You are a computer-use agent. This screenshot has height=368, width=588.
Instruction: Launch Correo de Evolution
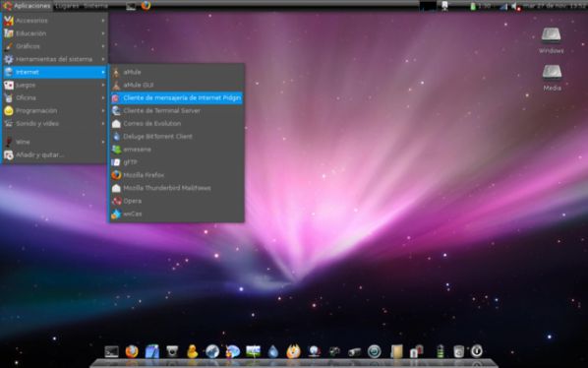tap(177, 123)
